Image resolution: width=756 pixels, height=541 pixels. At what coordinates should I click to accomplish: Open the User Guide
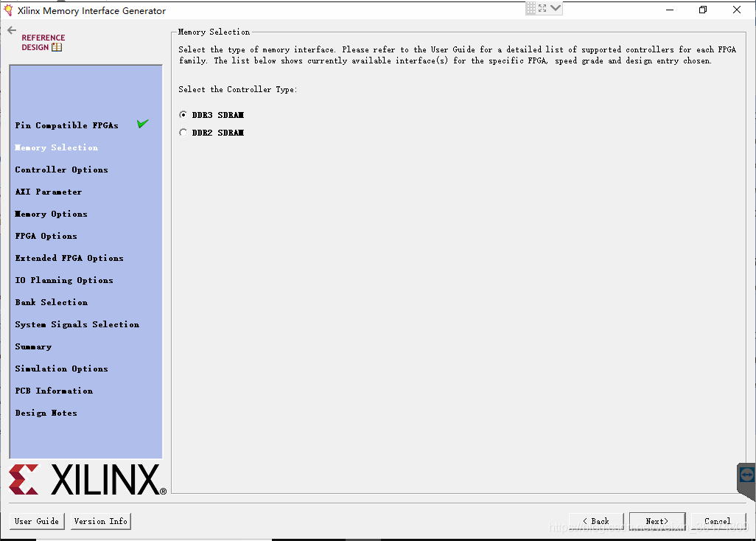(37, 521)
